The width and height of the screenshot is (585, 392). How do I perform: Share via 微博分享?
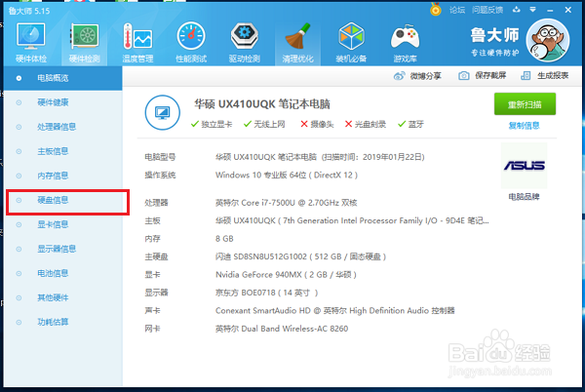click(417, 76)
